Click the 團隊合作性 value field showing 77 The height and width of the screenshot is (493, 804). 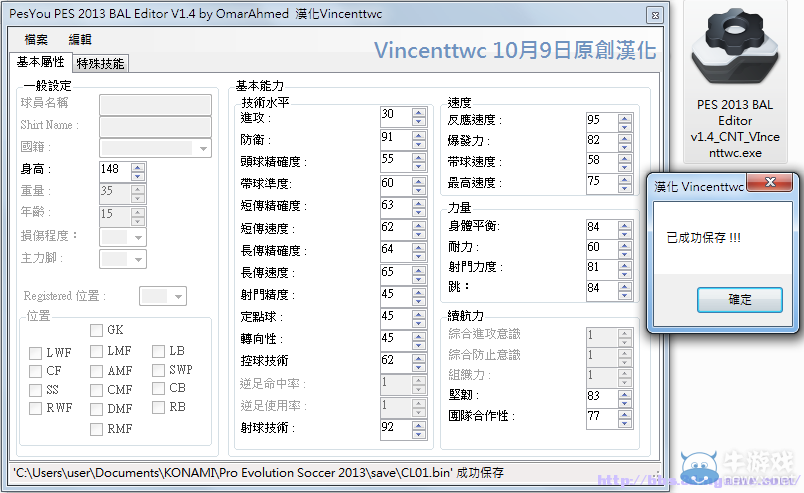602,419
